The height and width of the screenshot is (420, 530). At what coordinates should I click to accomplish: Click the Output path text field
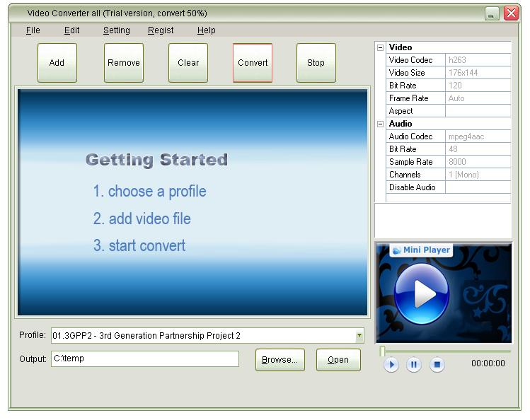(145, 359)
